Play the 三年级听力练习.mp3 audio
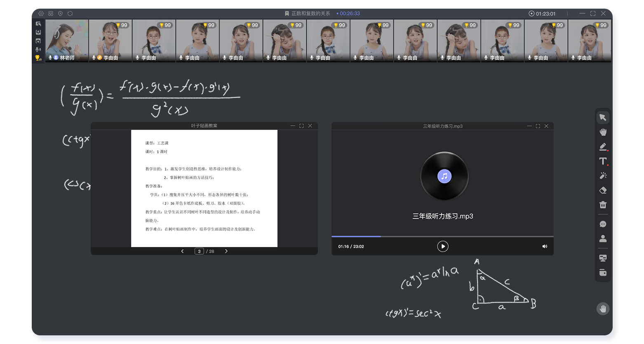Viewport: 644px width, 344px height. coord(442,246)
